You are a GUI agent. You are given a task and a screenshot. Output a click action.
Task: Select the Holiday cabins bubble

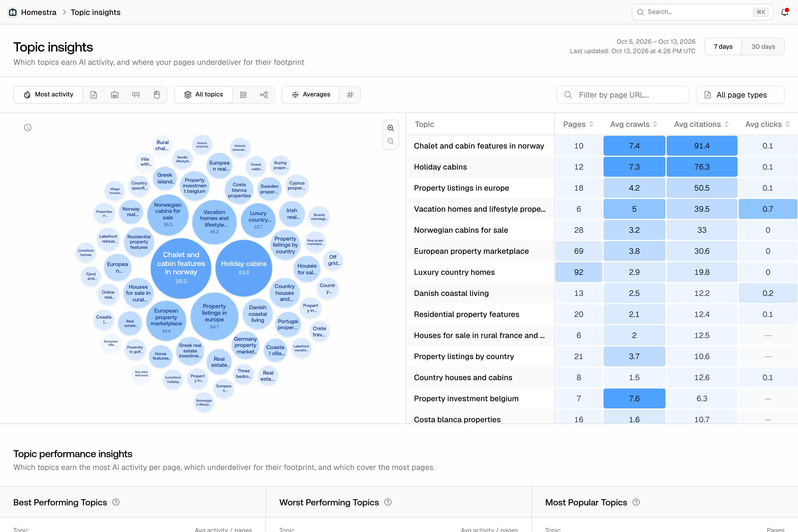(244, 268)
